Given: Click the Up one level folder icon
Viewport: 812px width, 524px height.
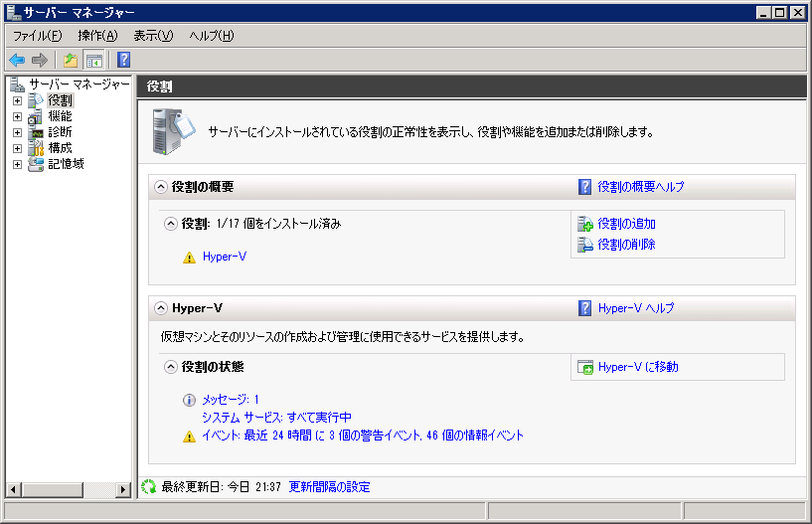Looking at the screenshot, I should point(71,60).
